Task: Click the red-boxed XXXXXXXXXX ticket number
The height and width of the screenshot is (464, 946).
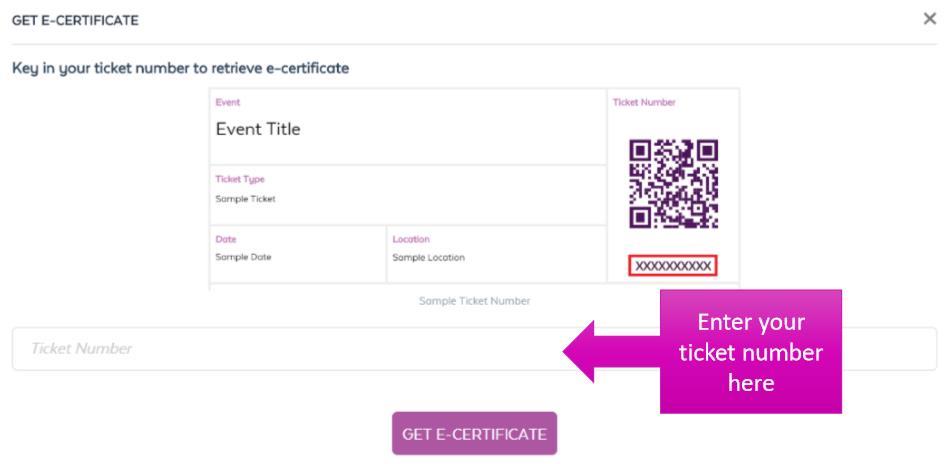Action: coord(673,265)
